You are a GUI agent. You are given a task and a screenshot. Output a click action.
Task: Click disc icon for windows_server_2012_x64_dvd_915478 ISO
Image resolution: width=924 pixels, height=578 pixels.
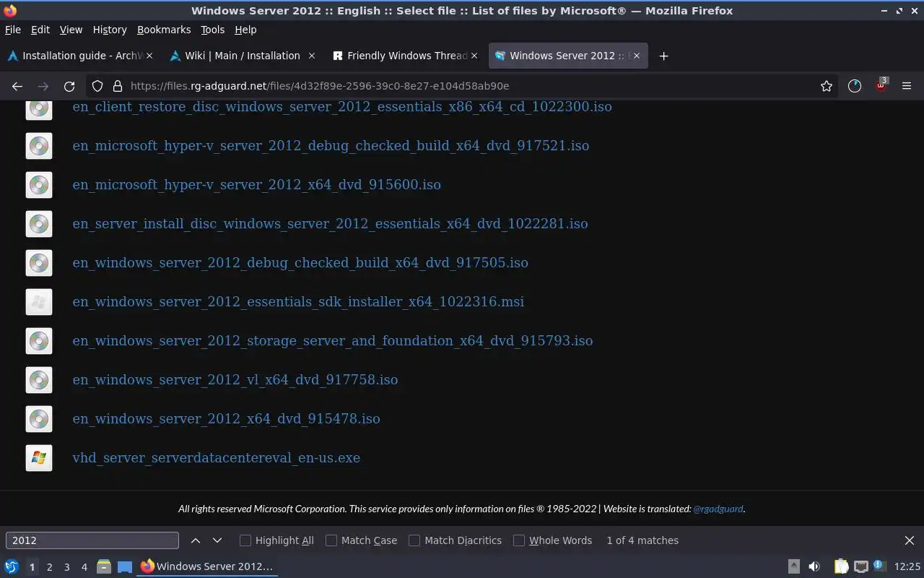click(x=39, y=419)
